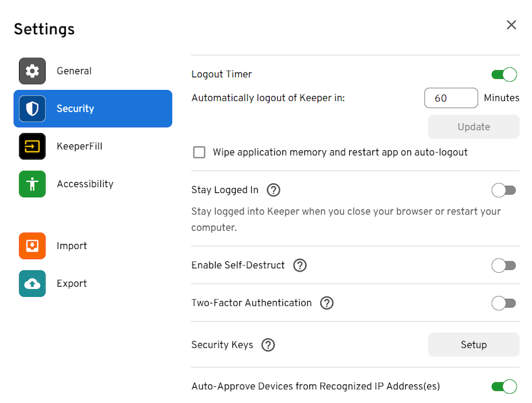Screen dimensions: 532x403
Task: Open the Stay Logged In help icon
Action: pyautogui.click(x=273, y=190)
